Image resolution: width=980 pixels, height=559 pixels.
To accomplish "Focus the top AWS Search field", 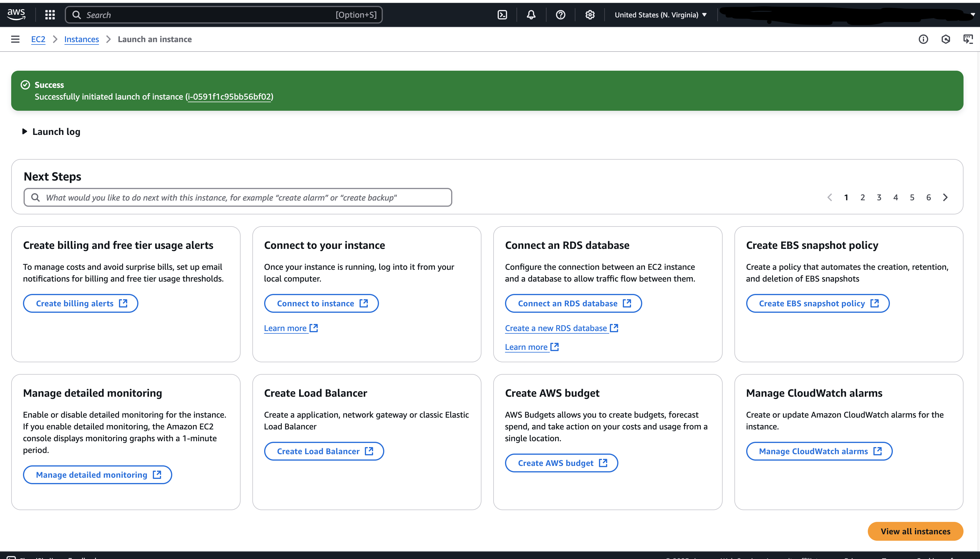I will [224, 15].
